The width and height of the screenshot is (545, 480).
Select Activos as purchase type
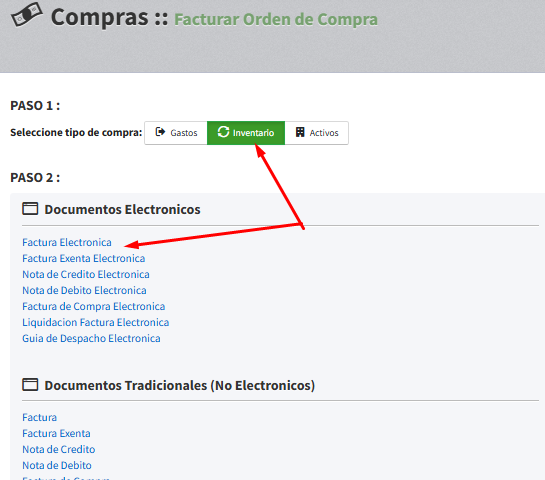coord(316,133)
